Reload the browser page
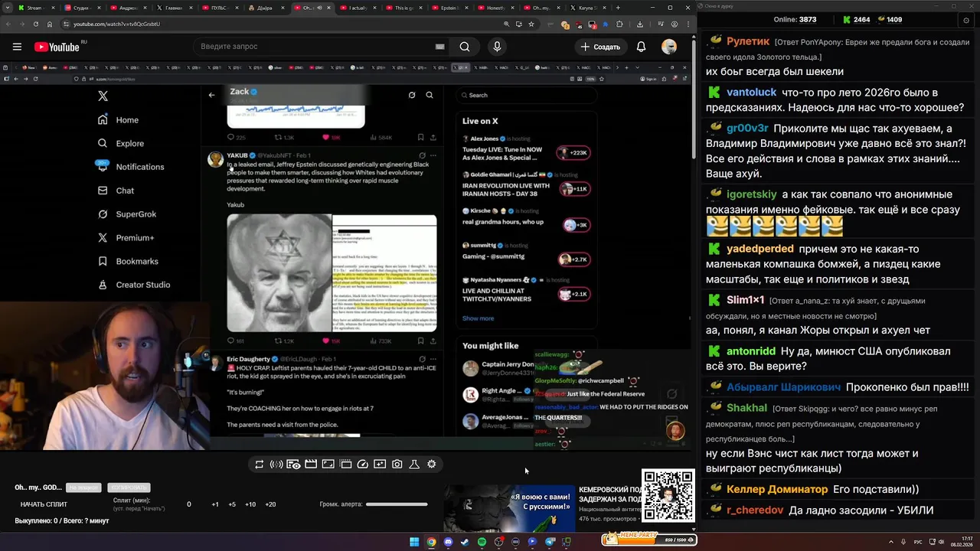The image size is (980, 551). pos(36,24)
